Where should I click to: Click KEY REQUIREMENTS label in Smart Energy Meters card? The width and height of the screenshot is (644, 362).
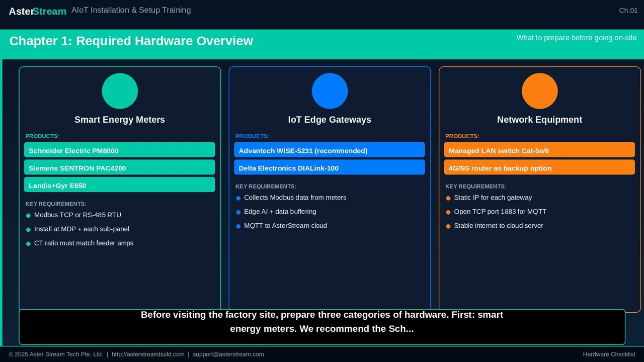[56, 204]
